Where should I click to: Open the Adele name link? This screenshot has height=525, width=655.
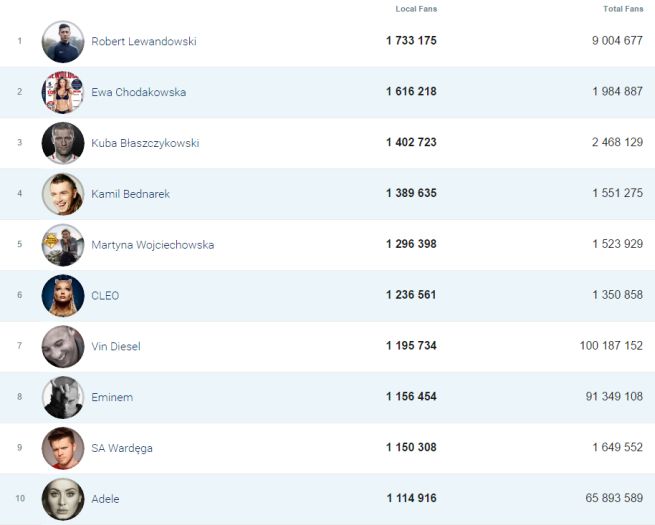(x=105, y=499)
